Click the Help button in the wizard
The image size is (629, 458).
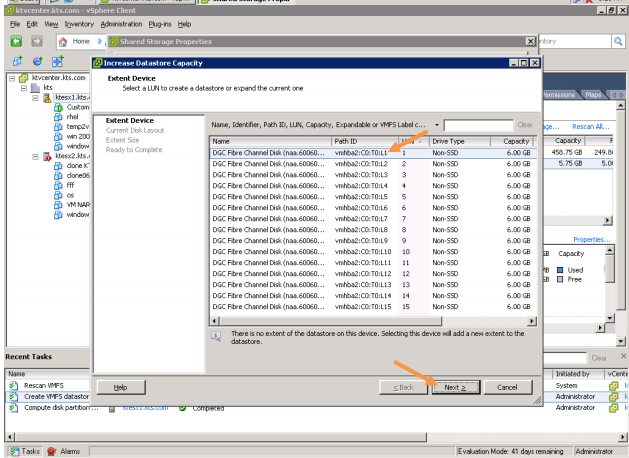pyautogui.click(x=120, y=387)
